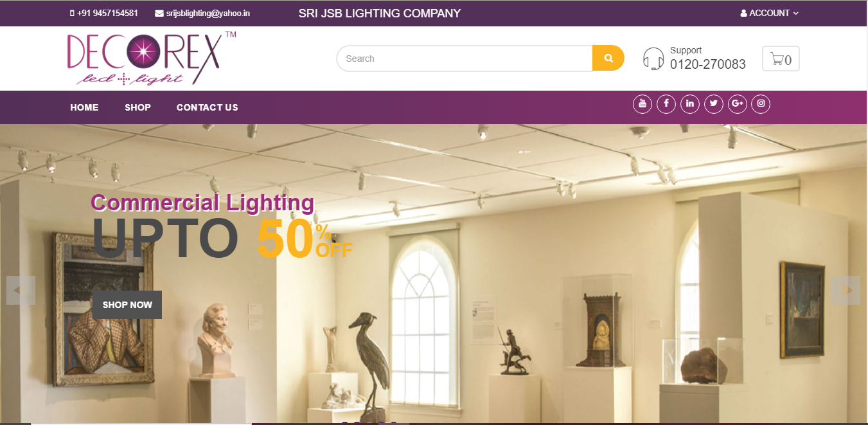
Task: Go to previous slide with left arrow
Action: pos(21,291)
